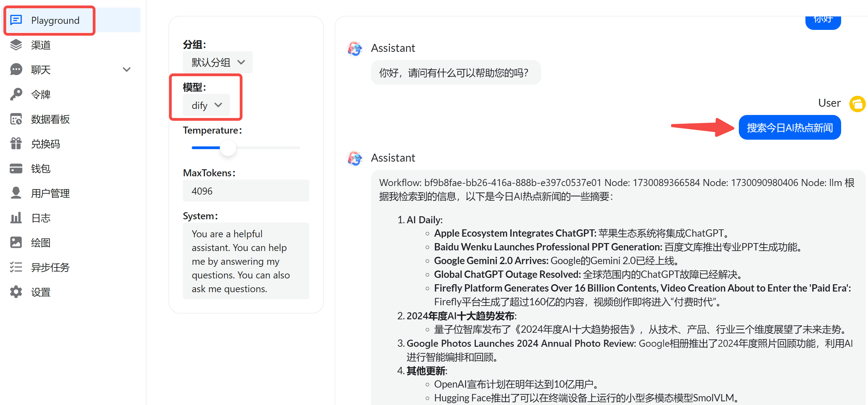868x405 pixels.
Task: Open the 默认分组 group dropdown
Action: coord(217,62)
